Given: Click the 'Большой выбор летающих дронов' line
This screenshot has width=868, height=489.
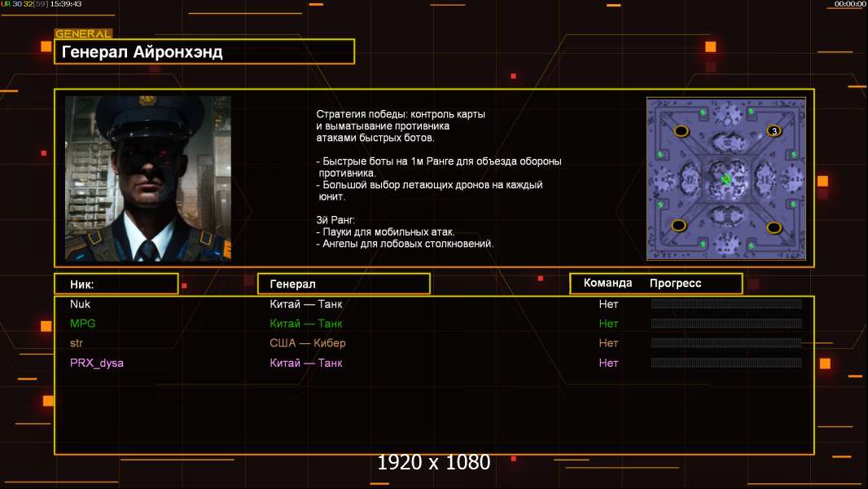Looking at the screenshot, I should pyautogui.click(x=430, y=191).
